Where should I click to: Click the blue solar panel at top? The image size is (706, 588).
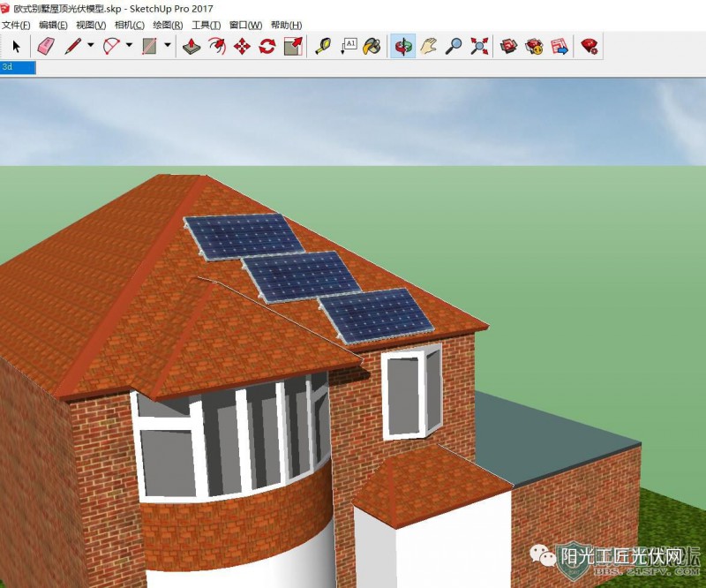tap(242, 236)
